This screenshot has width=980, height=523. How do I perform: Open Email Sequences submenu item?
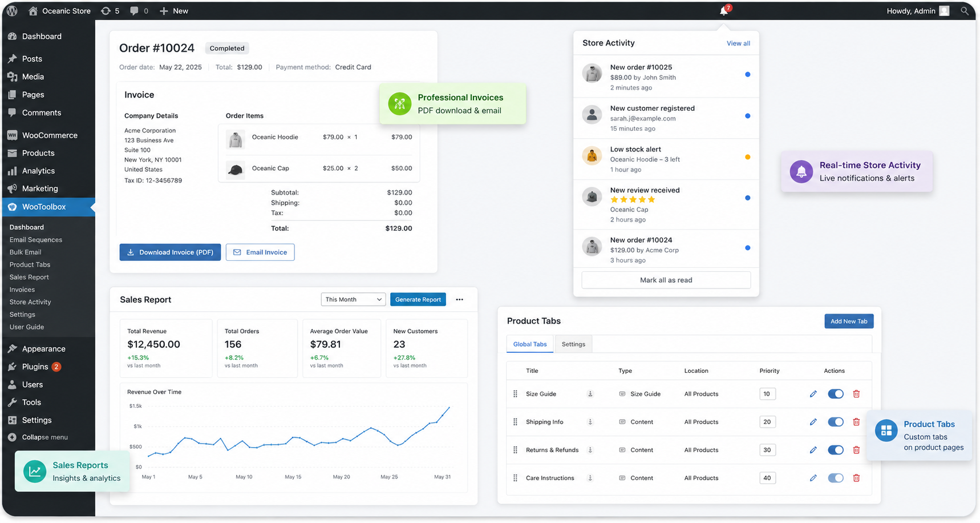[x=36, y=240]
